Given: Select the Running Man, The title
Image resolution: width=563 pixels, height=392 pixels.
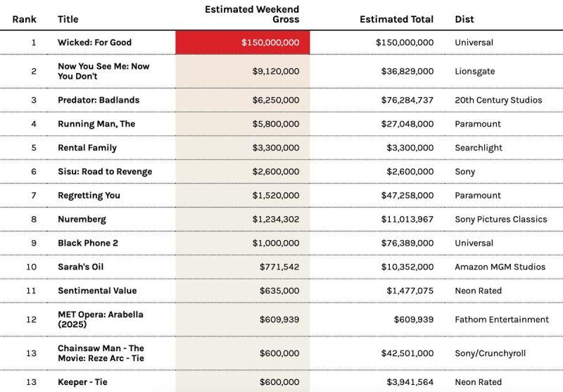Looking at the screenshot, I should (x=96, y=124).
